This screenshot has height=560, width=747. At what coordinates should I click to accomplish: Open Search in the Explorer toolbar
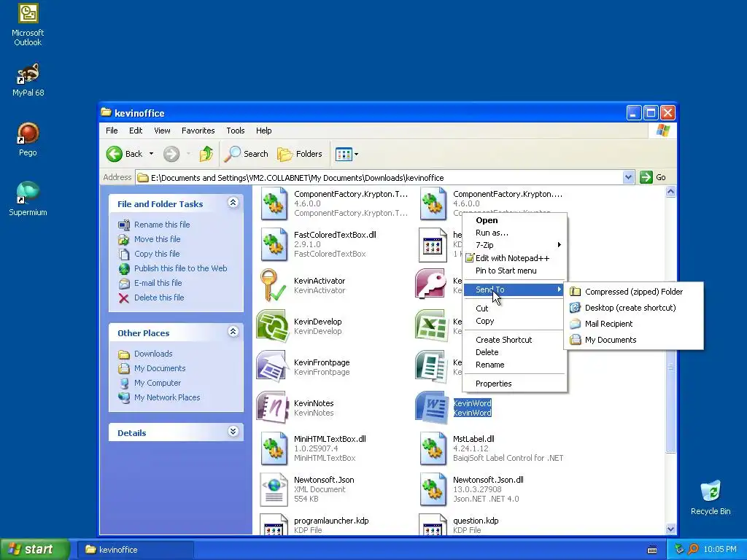point(247,154)
